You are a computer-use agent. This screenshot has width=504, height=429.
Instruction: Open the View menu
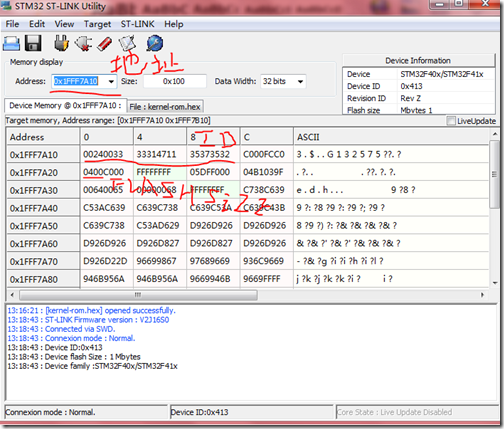(x=64, y=24)
